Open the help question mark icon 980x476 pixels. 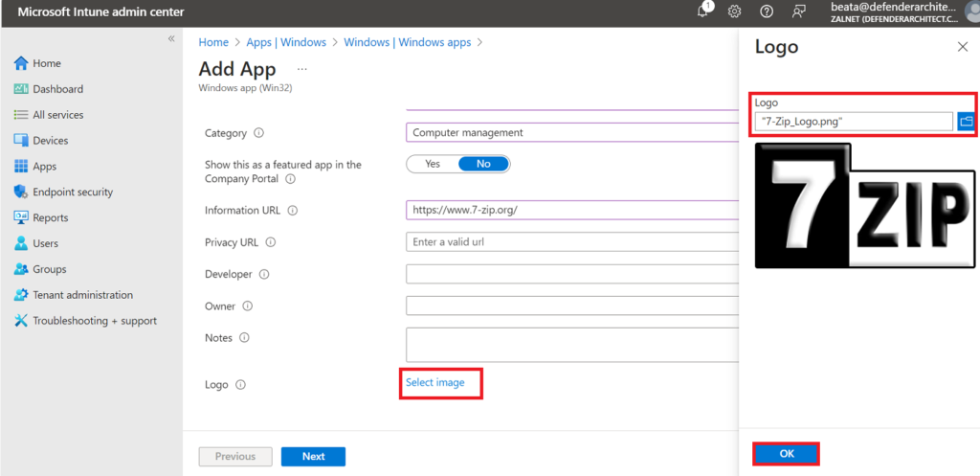click(767, 11)
